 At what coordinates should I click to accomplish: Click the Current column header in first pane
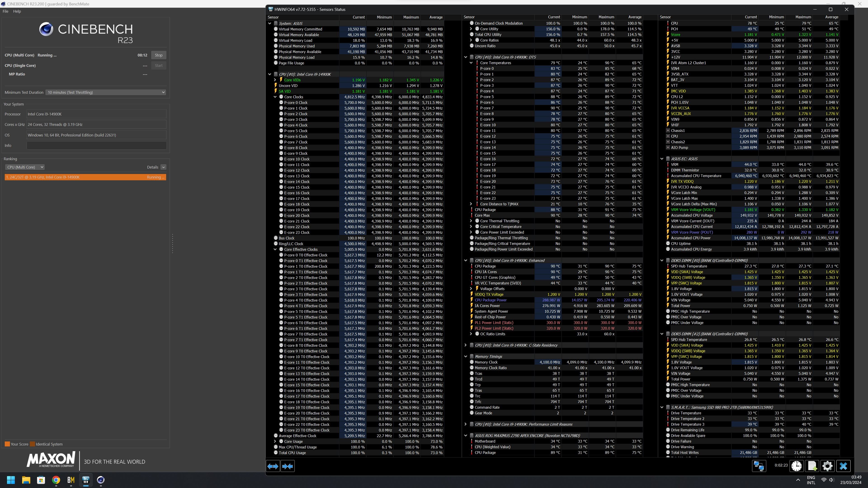(x=359, y=17)
